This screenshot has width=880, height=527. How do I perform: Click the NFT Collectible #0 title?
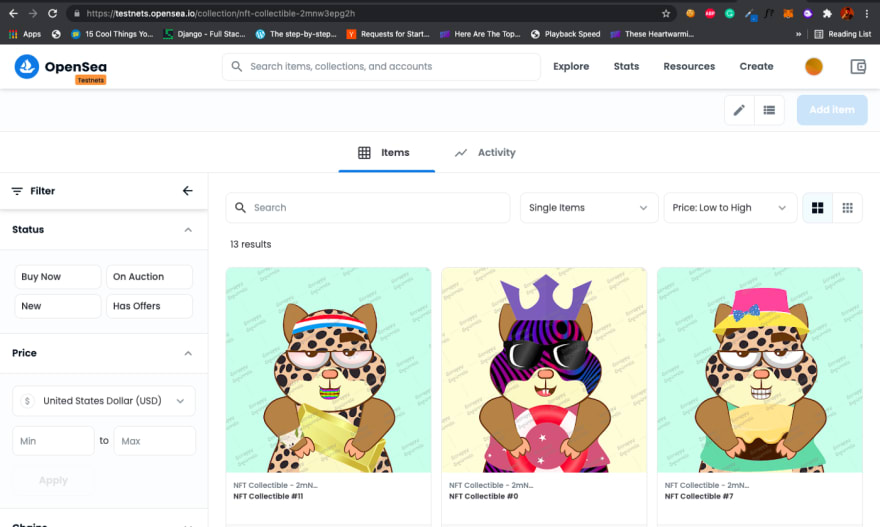click(483, 496)
